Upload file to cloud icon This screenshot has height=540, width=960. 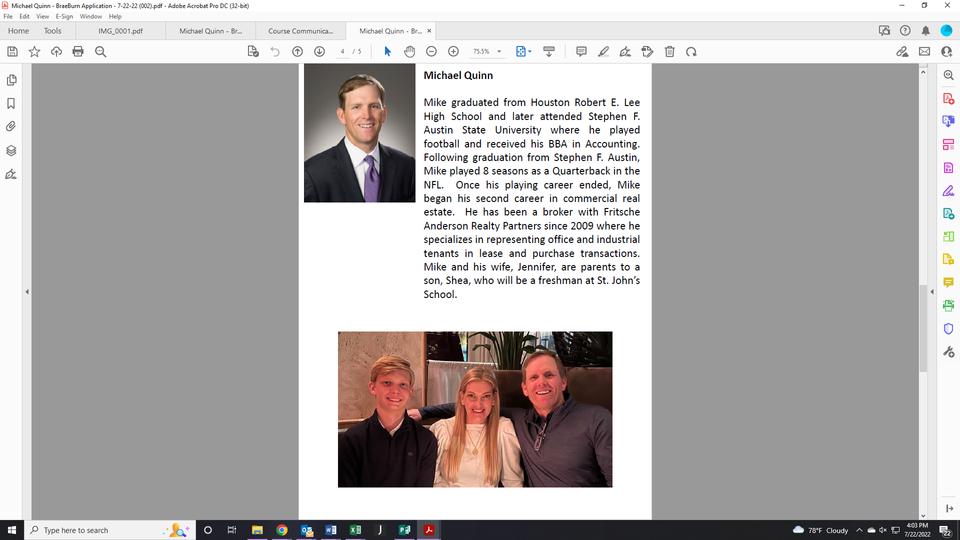(x=56, y=52)
